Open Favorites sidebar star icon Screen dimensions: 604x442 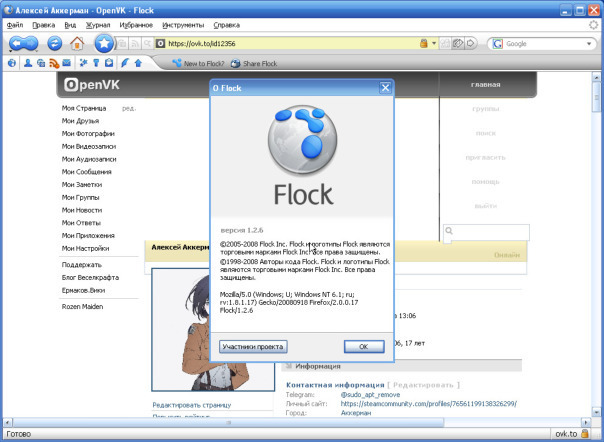pyautogui.click(x=83, y=63)
